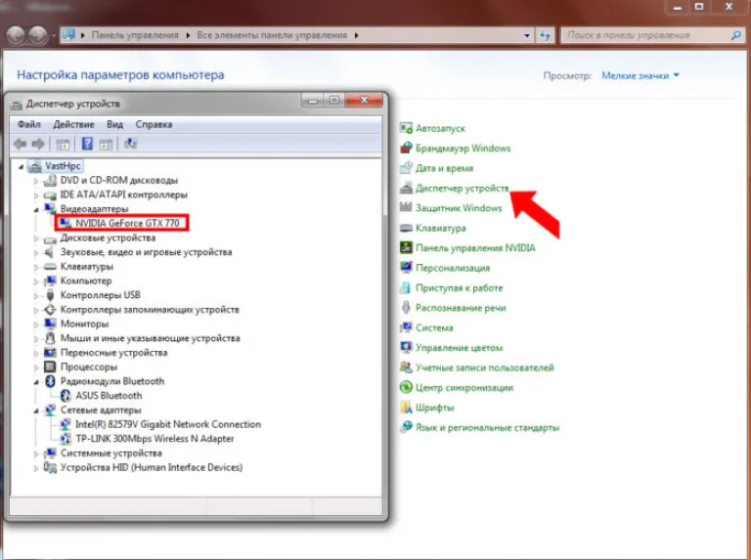Open Диспетчер устройств link in Control Panel
This screenshot has height=560, width=751.
(463, 188)
